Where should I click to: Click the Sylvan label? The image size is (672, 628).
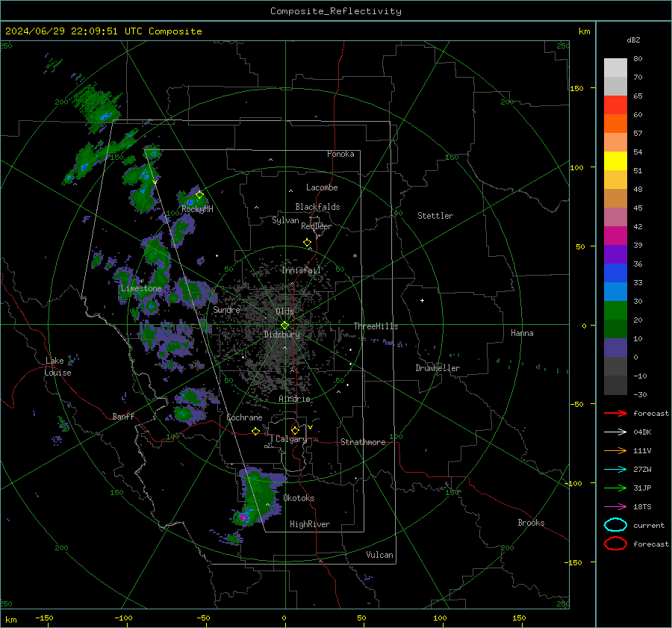[285, 220]
